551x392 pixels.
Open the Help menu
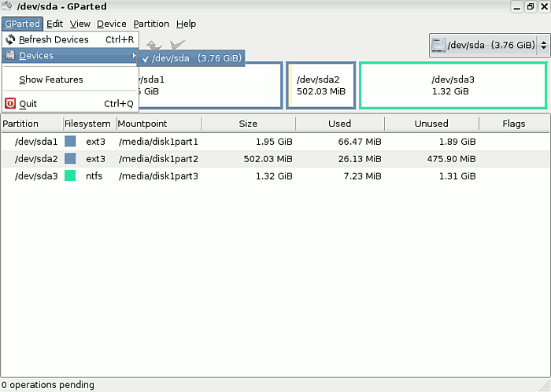186,24
